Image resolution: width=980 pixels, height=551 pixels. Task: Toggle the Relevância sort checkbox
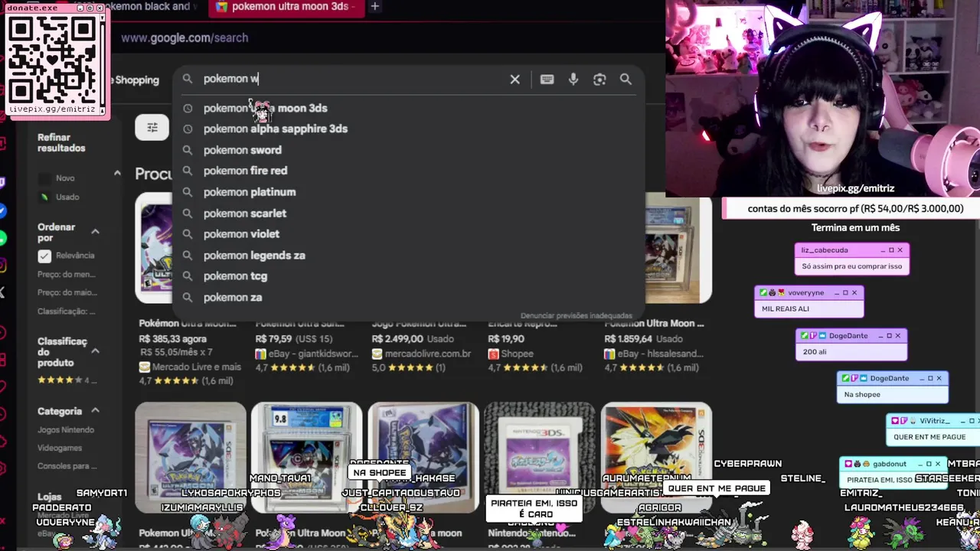(x=44, y=256)
